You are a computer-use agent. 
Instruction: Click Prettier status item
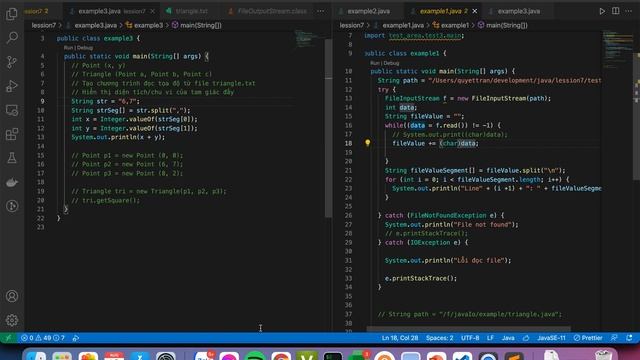point(588,338)
